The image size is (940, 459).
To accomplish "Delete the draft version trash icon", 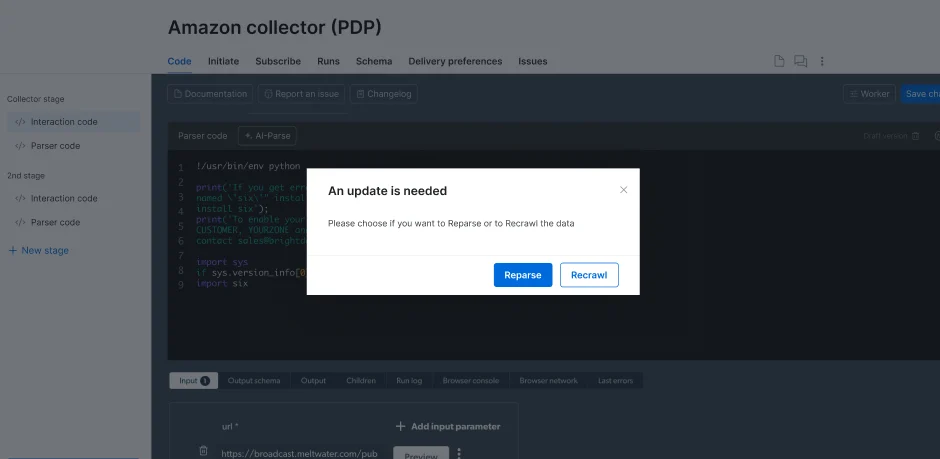I will [915, 136].
